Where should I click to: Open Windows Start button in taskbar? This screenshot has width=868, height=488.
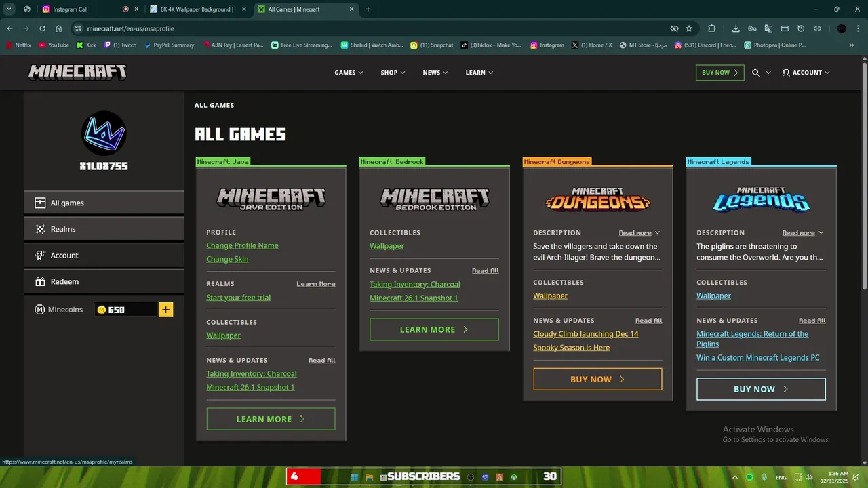(355, 476)
